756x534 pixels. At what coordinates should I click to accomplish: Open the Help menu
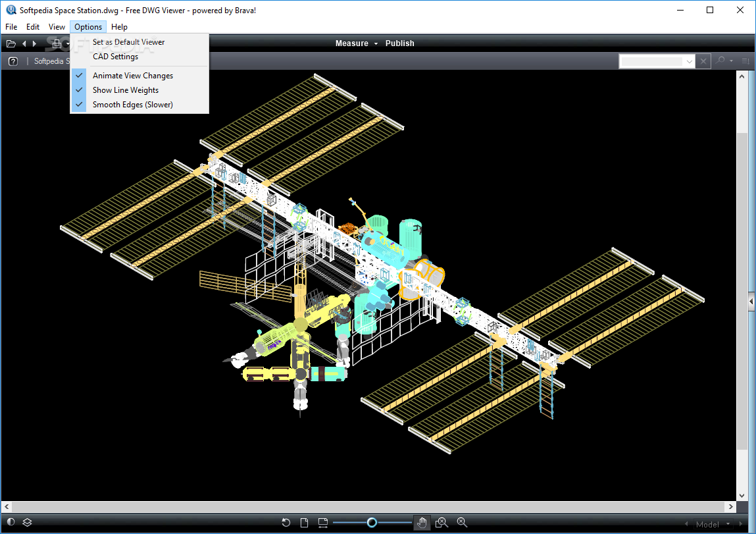(119, 27)
